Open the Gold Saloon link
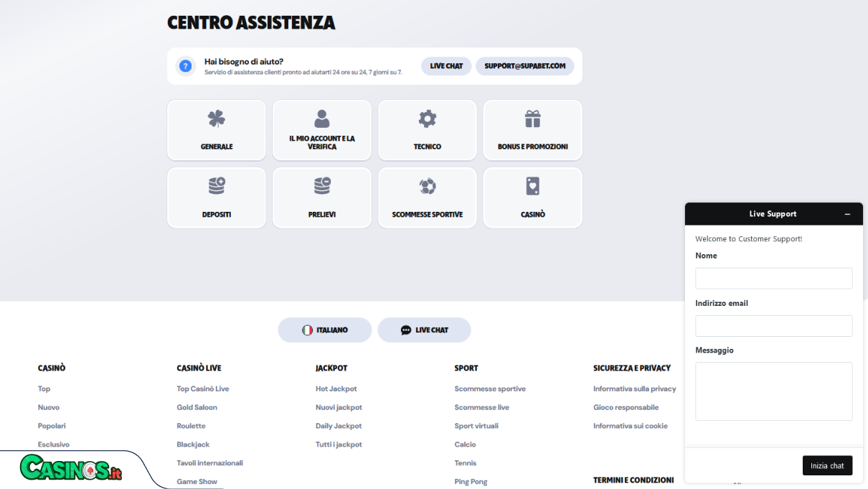The image size is (868, 489). (197, 407)
